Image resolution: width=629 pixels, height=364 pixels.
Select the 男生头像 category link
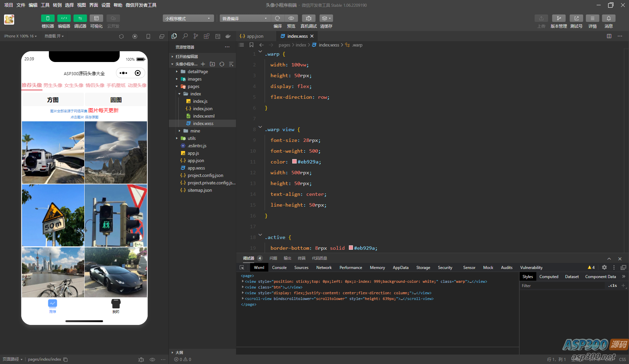[x=53, y=85]
